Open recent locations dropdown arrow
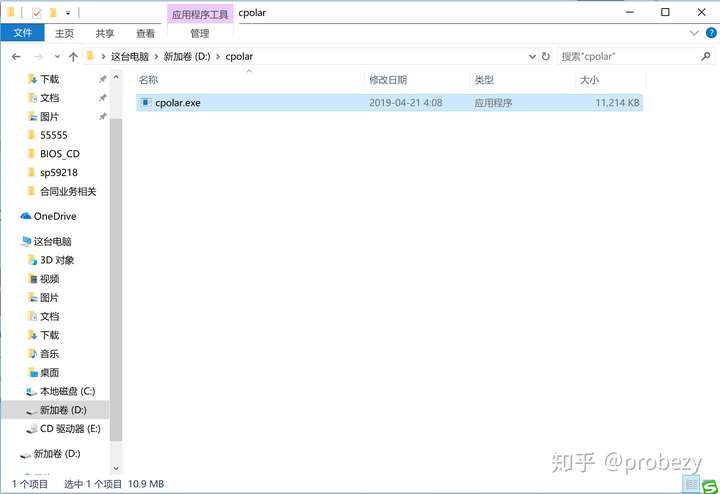720x494 pixels. pos(57,56)
